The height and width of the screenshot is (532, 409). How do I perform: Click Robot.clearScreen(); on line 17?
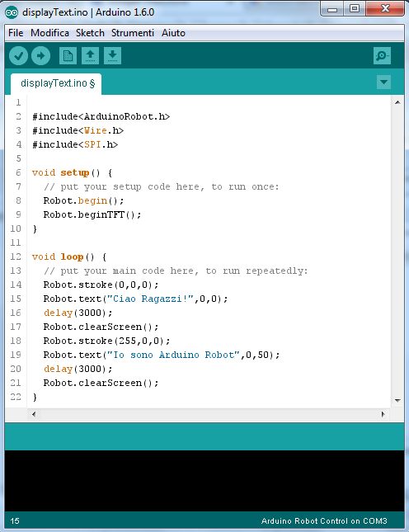101,327
